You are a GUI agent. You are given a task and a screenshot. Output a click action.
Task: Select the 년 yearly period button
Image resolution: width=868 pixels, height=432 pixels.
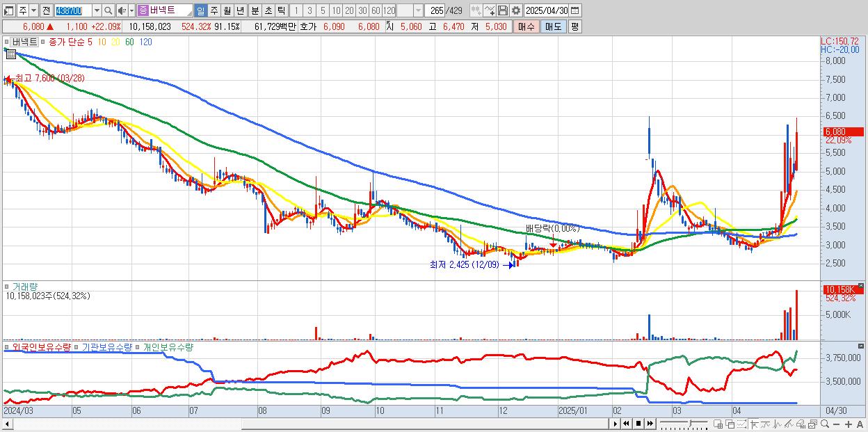pyautogui.click(x=240, y=10)
